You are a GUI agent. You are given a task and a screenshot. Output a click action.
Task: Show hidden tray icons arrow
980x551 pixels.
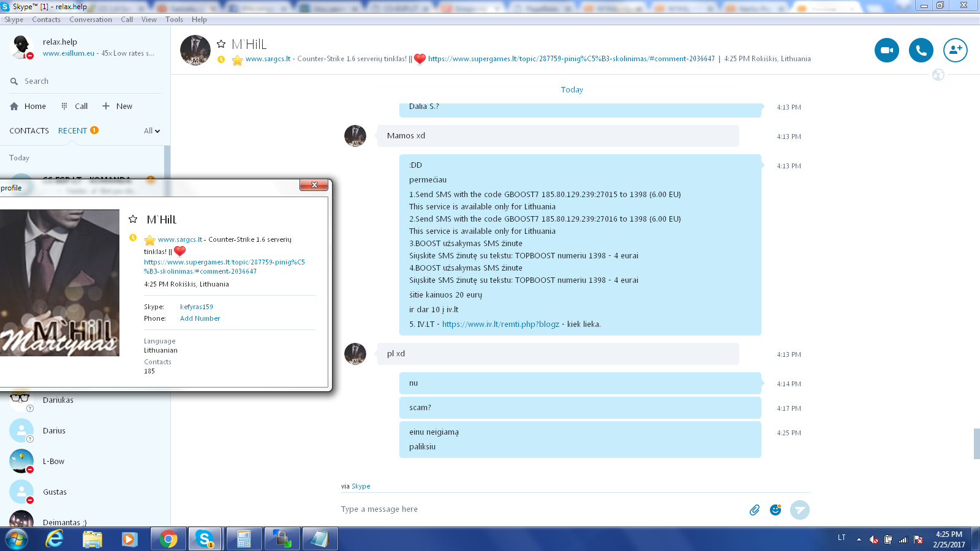click(859, 539)
